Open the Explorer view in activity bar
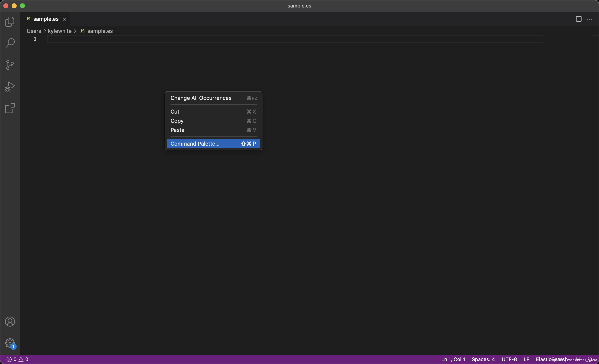The width and height of the screenshot is (599, 364). (10, 21)
